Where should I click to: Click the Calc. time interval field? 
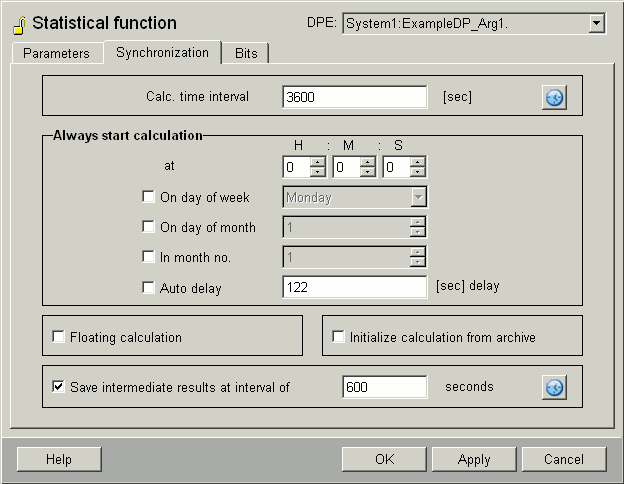(355, 97)
